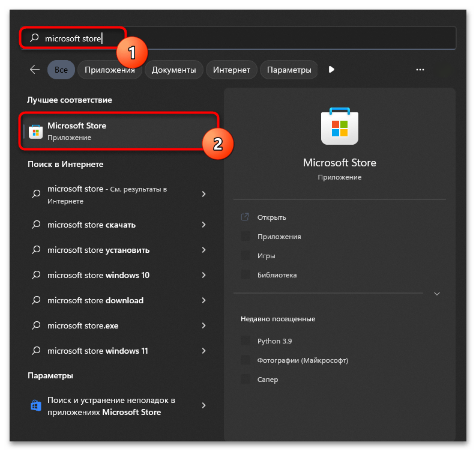Viewport: 476px width, 451px height.
Task: Expand arrow for microsoft store windows 10
Action: [203, 275]
